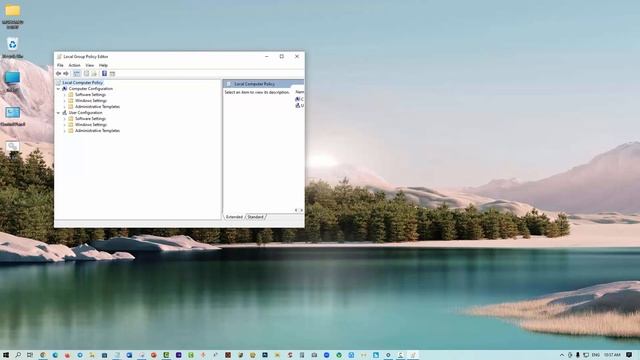640x360 pixels.
Task: Click the network icon in system tray
Action: (x=586, y=355)
